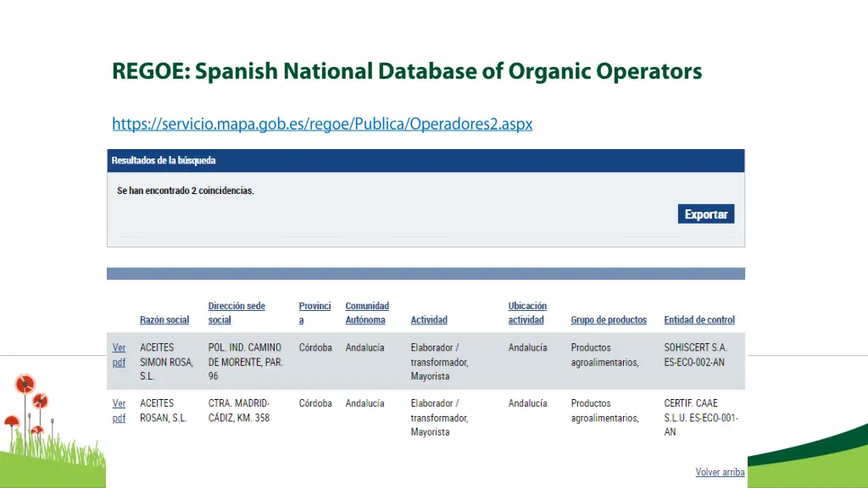
Task: Click the Entidad de control column header
Action: coord(699,320)
